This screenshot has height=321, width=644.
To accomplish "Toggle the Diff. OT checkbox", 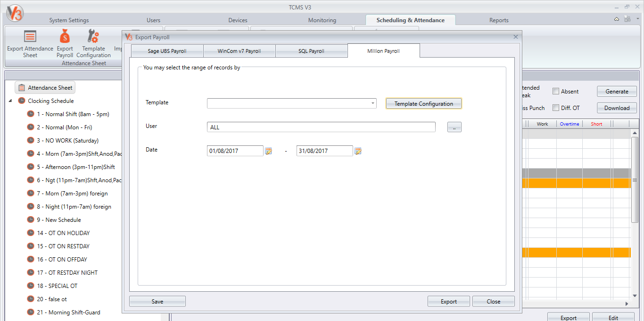I will pyautogui.click(x=556, y=108).
